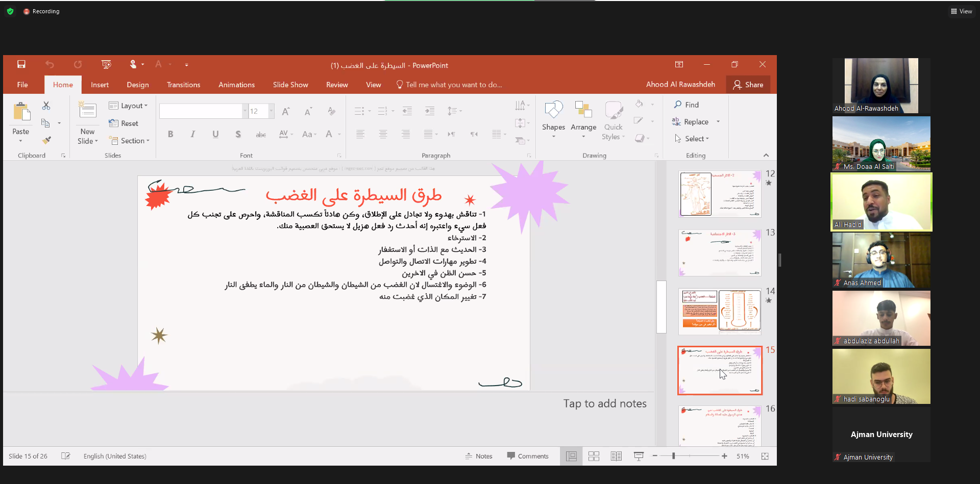
Task: Expand the Layout dropdown
Action: pyautogui.click(x=129, y=106)
